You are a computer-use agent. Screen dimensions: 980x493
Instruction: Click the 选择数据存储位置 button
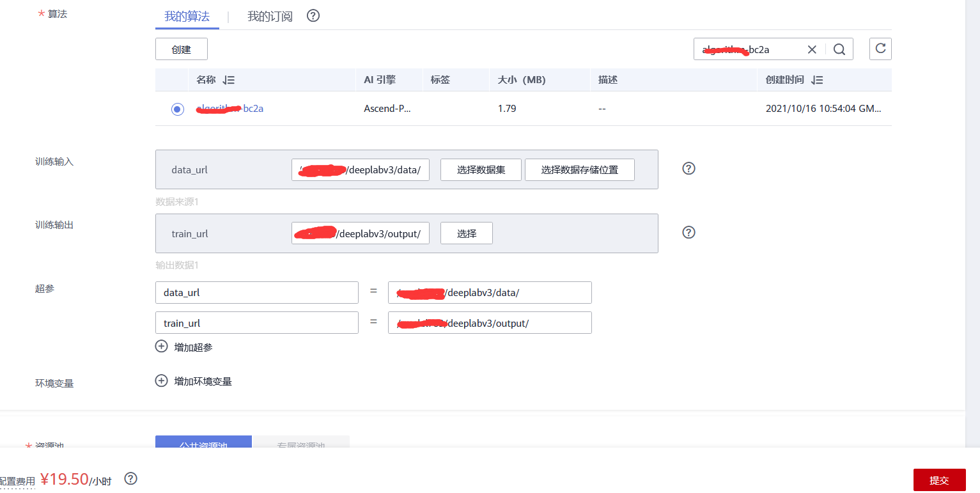click(x=580, y=169)
